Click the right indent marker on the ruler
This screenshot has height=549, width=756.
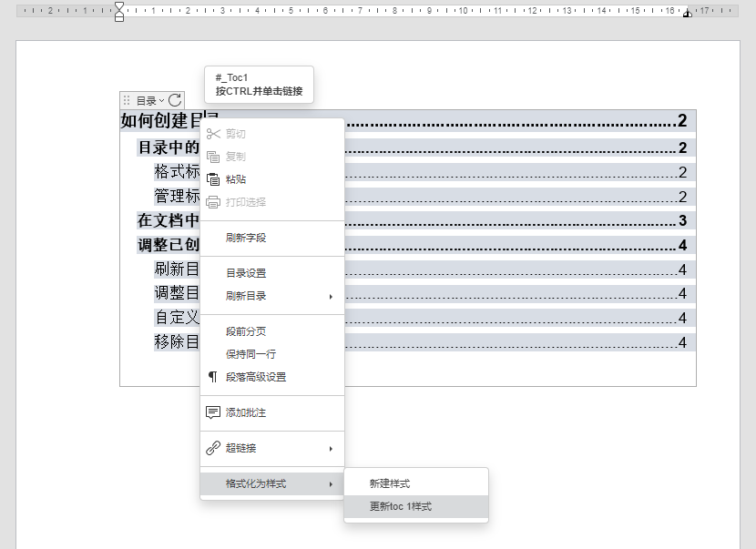point(688,14)
